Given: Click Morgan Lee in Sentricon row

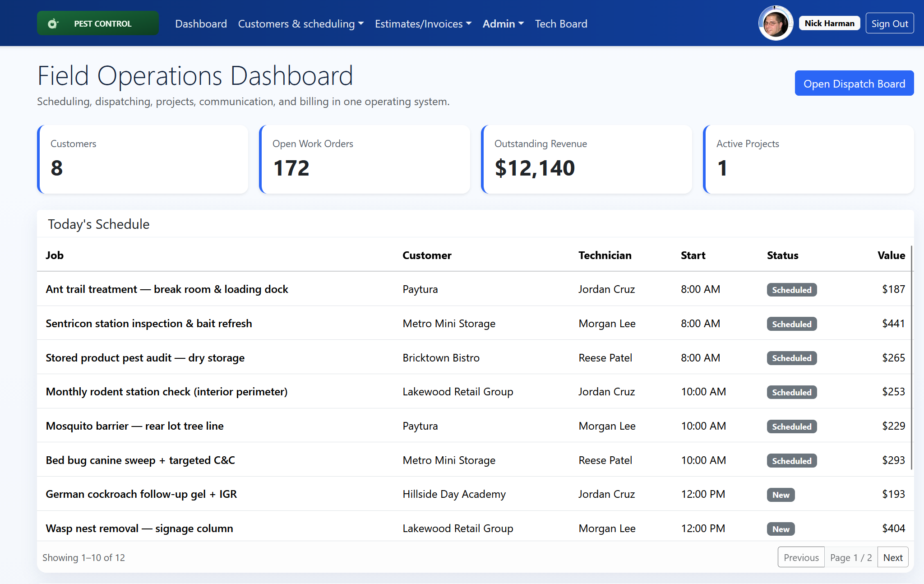Looking at the screenshot, I should [607, 323].
